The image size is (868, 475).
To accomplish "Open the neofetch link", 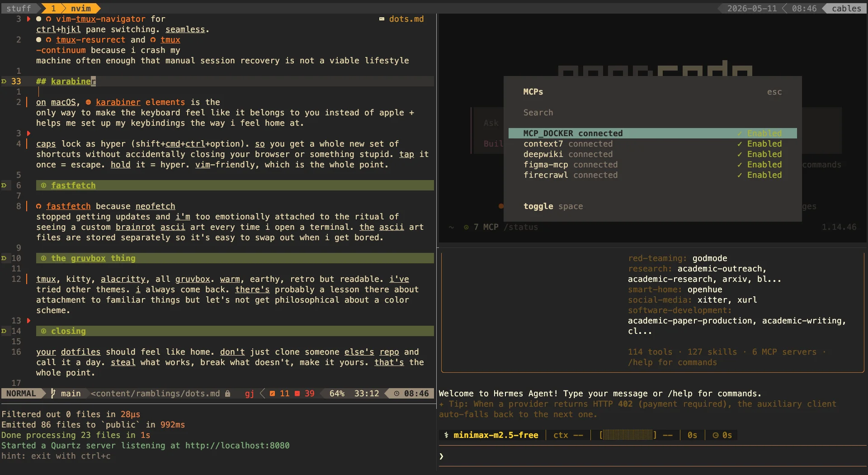I will point(155,206).
